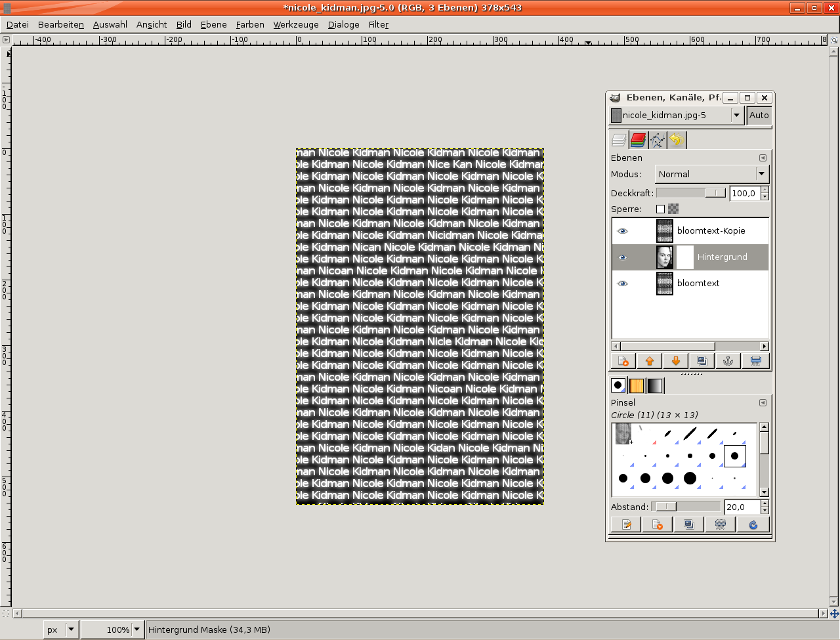Anchor the floating layer

coord(728,361)
